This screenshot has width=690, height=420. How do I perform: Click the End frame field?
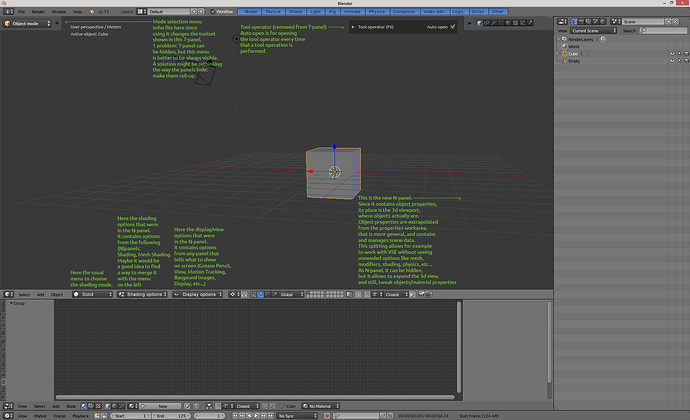171,416
